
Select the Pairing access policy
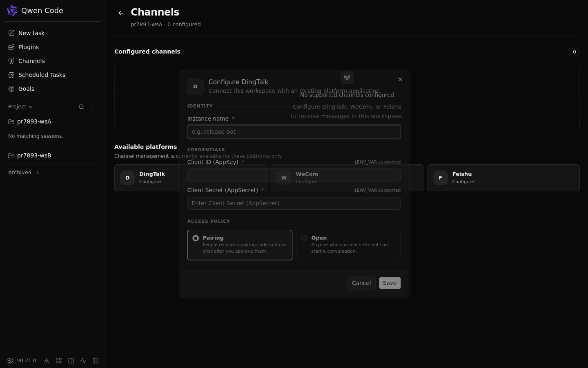click(x=240, y=245)
